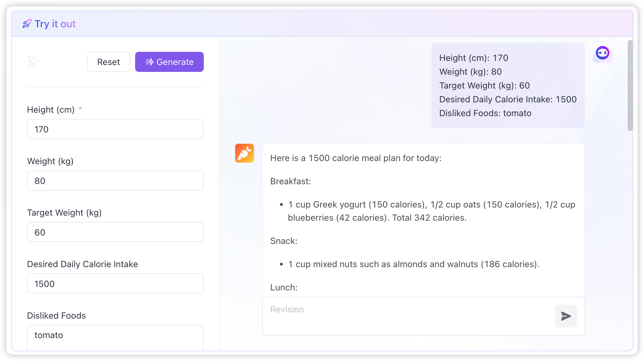Click the chat panel vertical scrollbar
The width and height of the screenshot is (644, 361).
coord(630,85)
